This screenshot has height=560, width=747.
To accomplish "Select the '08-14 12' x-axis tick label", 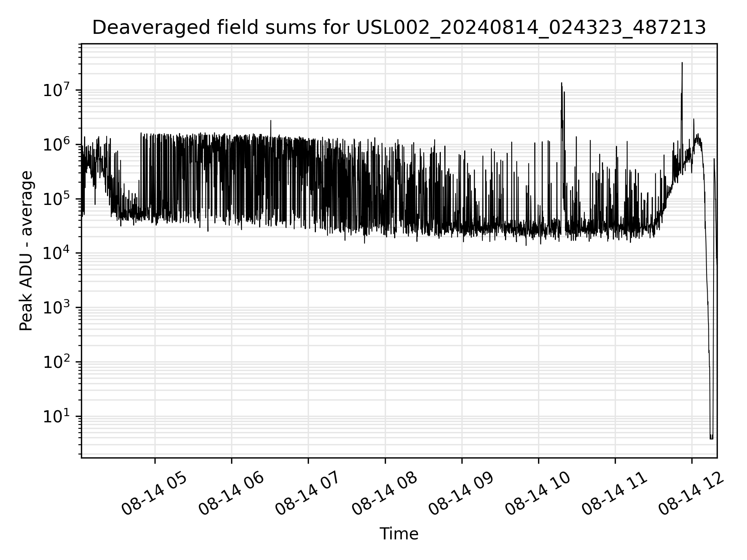I will (691, 494).
